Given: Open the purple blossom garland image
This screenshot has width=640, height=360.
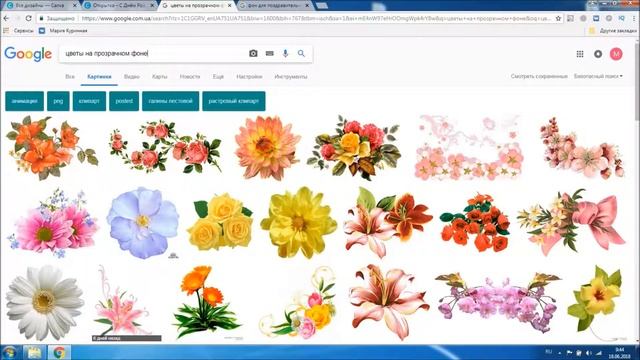Looking at the screenshot, I should [x=498, y=302].
